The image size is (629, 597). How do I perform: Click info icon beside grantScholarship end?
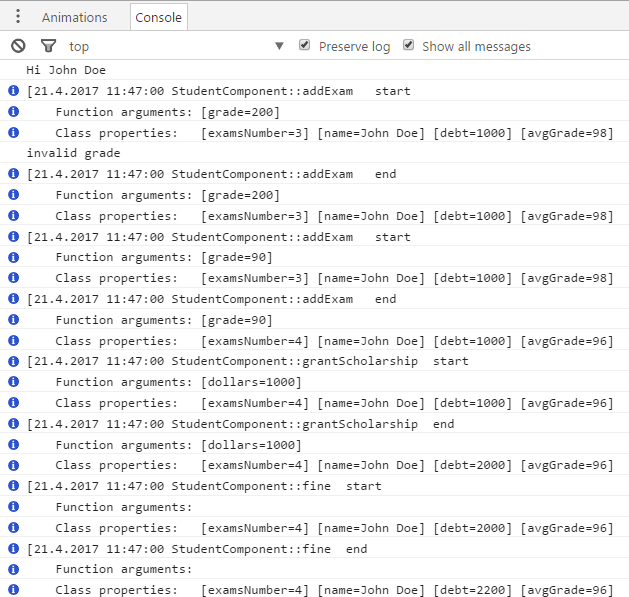[14, 424]
